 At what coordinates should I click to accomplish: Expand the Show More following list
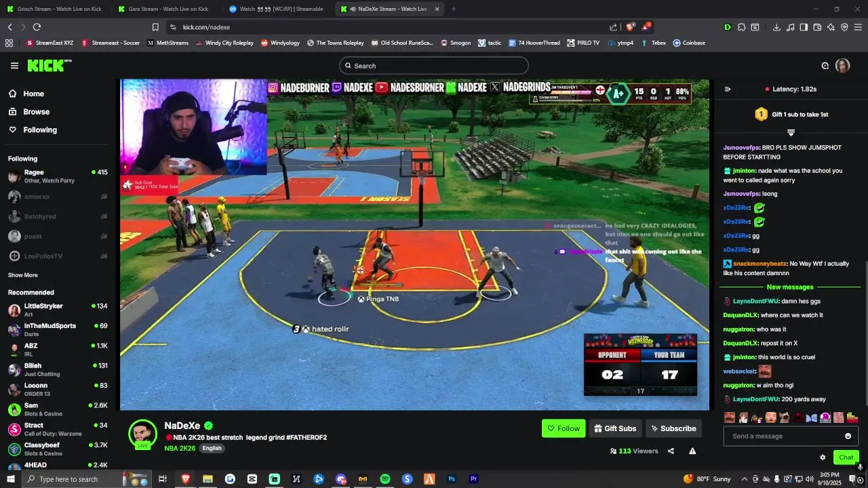[23, 275]
